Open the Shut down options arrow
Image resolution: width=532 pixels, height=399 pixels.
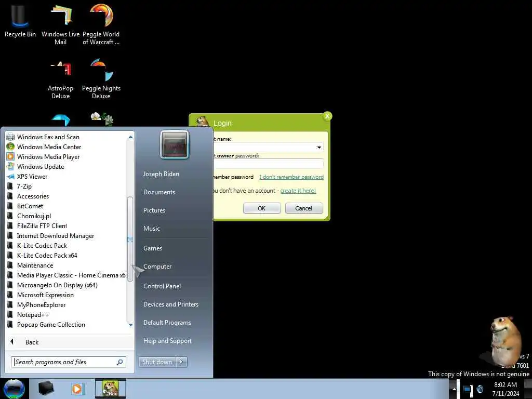[181, 362]
